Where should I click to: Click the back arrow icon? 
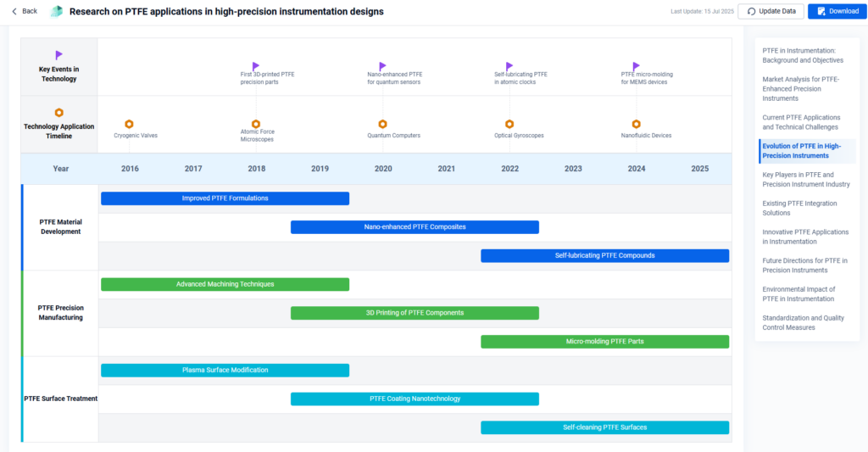14,11
